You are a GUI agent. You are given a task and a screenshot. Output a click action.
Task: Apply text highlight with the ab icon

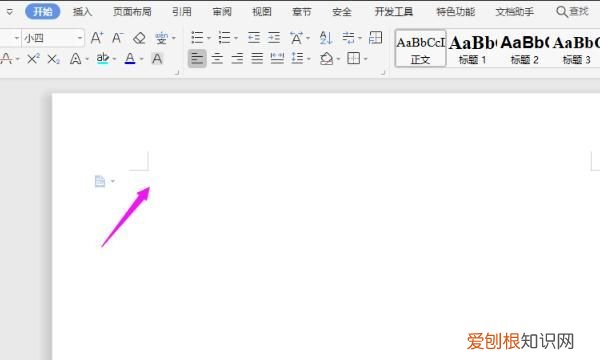[x=103, y=59]
